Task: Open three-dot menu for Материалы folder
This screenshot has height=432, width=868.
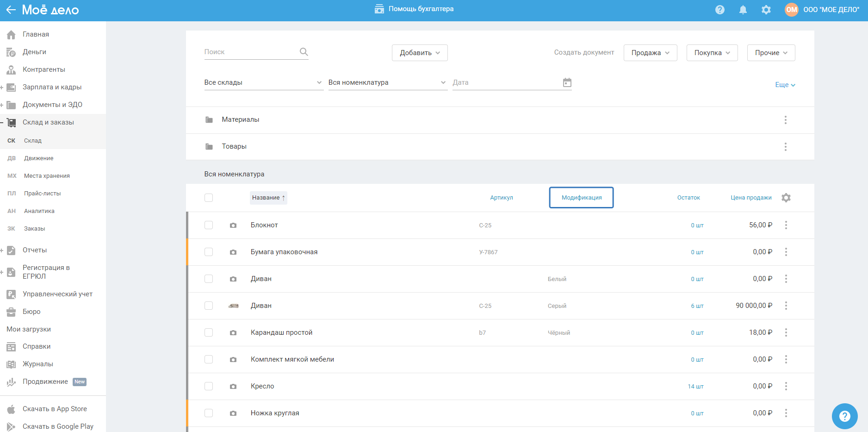Action: [x=785, y=120]
